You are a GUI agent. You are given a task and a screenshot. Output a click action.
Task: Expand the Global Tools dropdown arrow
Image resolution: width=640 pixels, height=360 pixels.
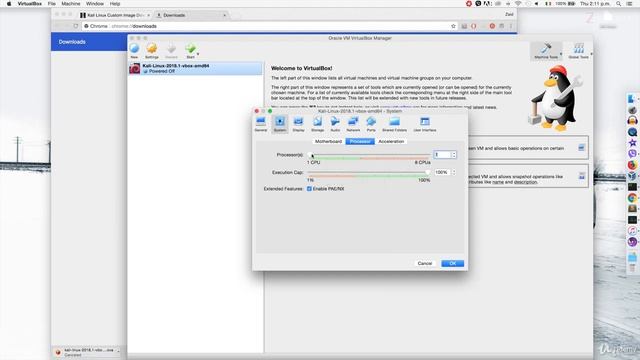(591, 54)
